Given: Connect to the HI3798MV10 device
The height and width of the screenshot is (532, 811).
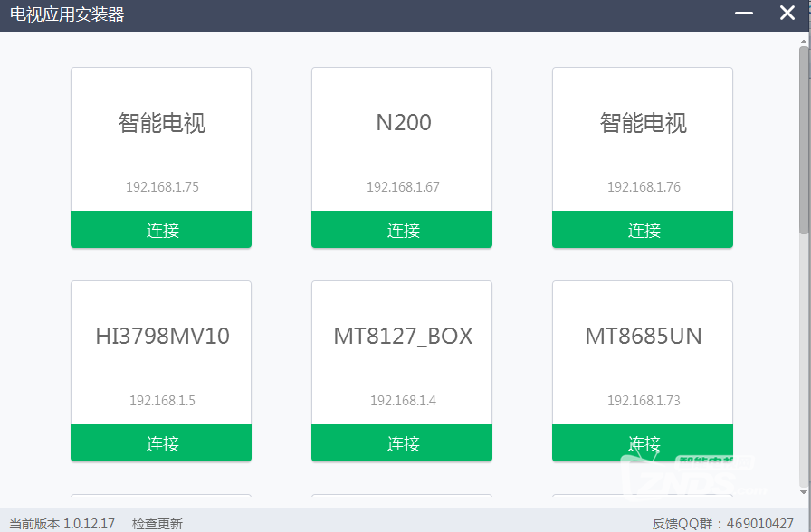Looking at the screenshot, I should (x=161, y=442).
